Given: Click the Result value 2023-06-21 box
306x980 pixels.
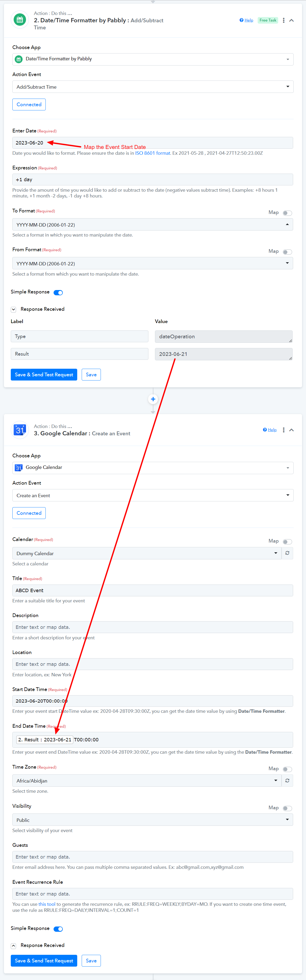Looking at the screenshot, I should click(x=224, y=354).
